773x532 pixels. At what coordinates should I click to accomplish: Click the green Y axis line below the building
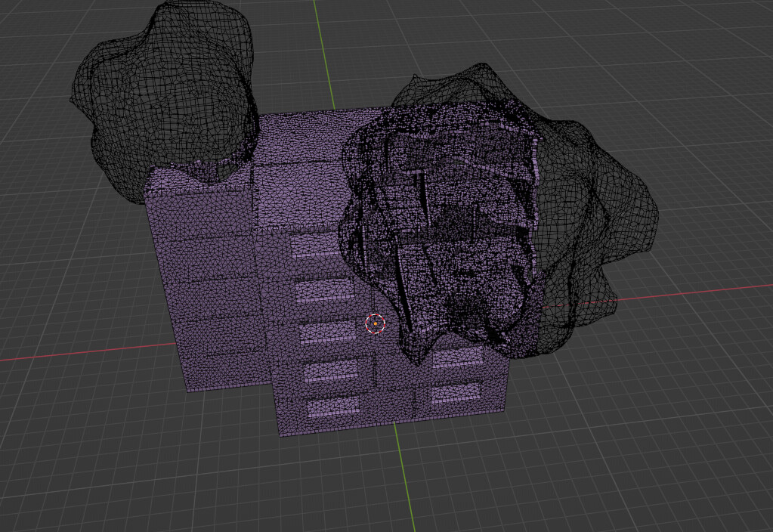pyautogui.click(x=404, y=478)
